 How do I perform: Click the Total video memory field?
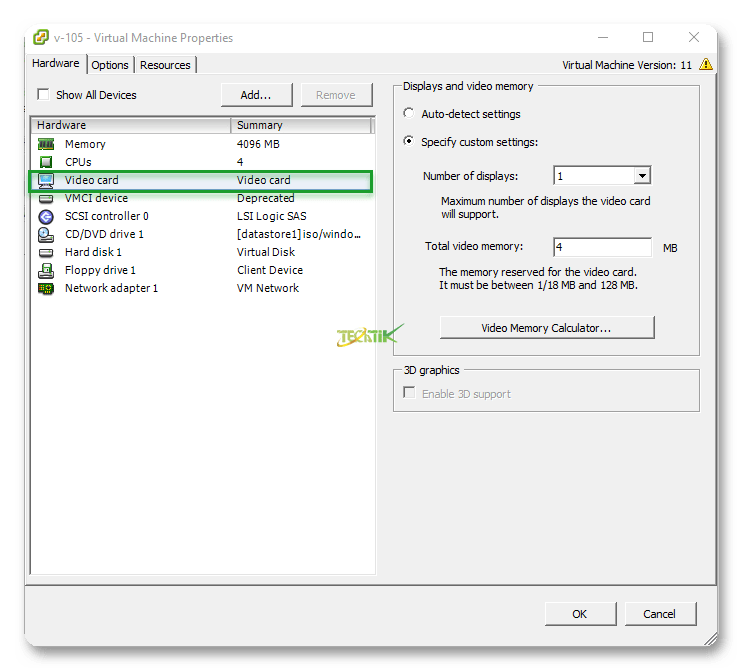pos(601,247)
